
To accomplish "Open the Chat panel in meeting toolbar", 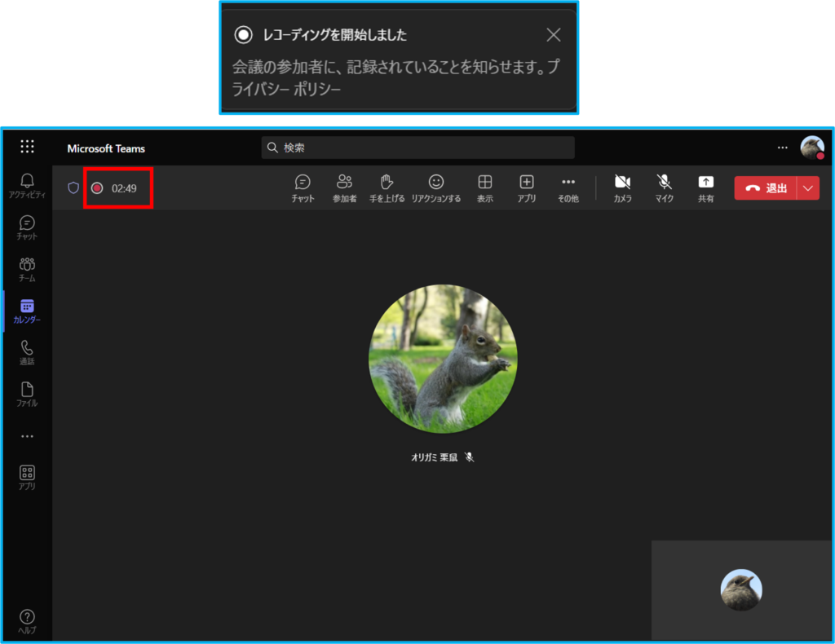I will click(x=303, y=187).
